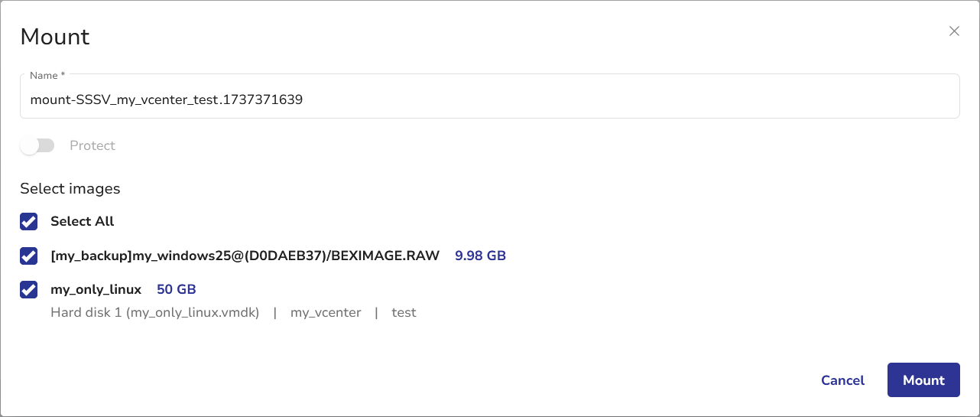Close the Mount dialog with the X
This screenshot has height=417, width=980.
click(954, 31)
